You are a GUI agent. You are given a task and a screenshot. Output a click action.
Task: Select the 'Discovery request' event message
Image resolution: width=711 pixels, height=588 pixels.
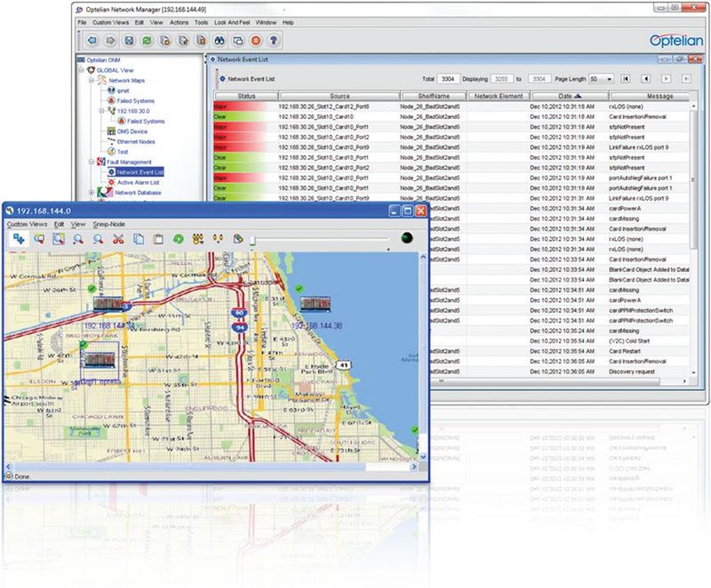point(631,372)
